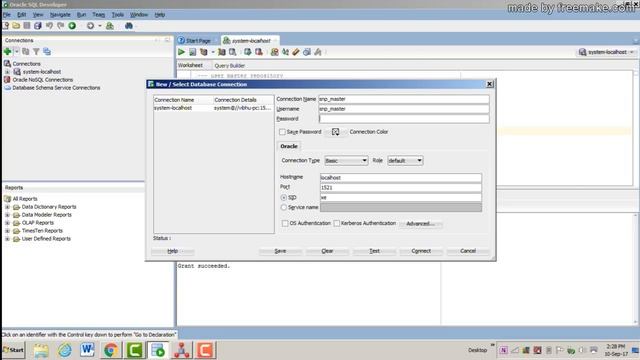Click the Filter funnel icon in Connections panel

point(36,51)
